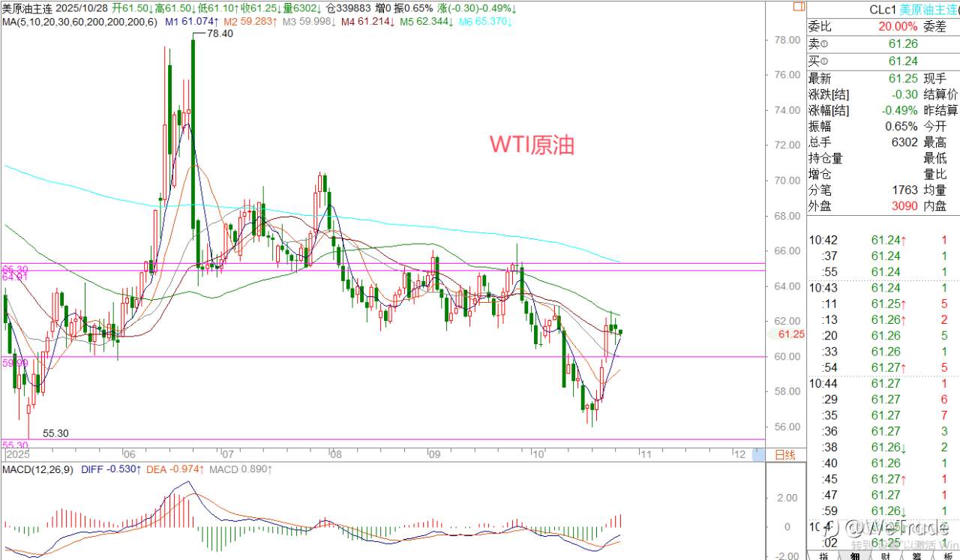Click the 昨结算 label
This screenshot has width=960, height=560.
coord(941,110)
